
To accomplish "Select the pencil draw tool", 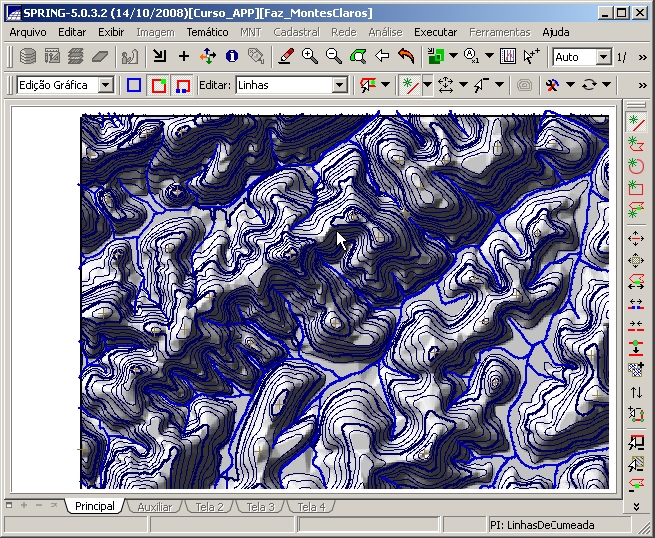I will pyautogui.click(x=286, y=57).
